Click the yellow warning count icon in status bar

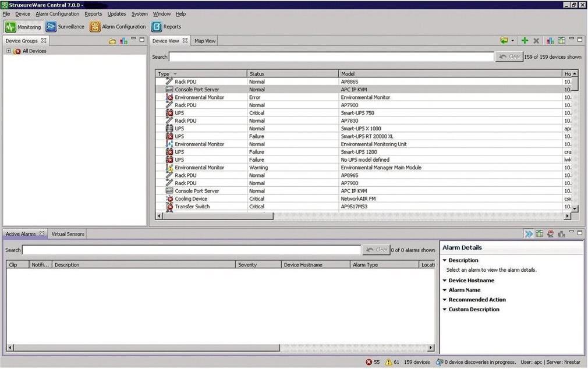point(388,362)
